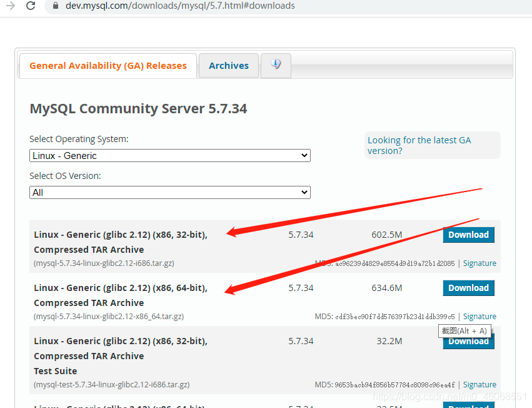Image resolution: width=532 pixels, height=408 pixels.
Task: Download the 634.6M 64-bit TAR archive
Action: [x=468, y=288]
